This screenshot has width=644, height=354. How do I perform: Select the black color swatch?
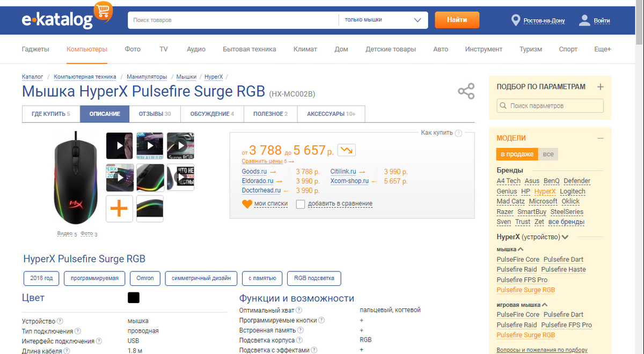click(134, 297)
